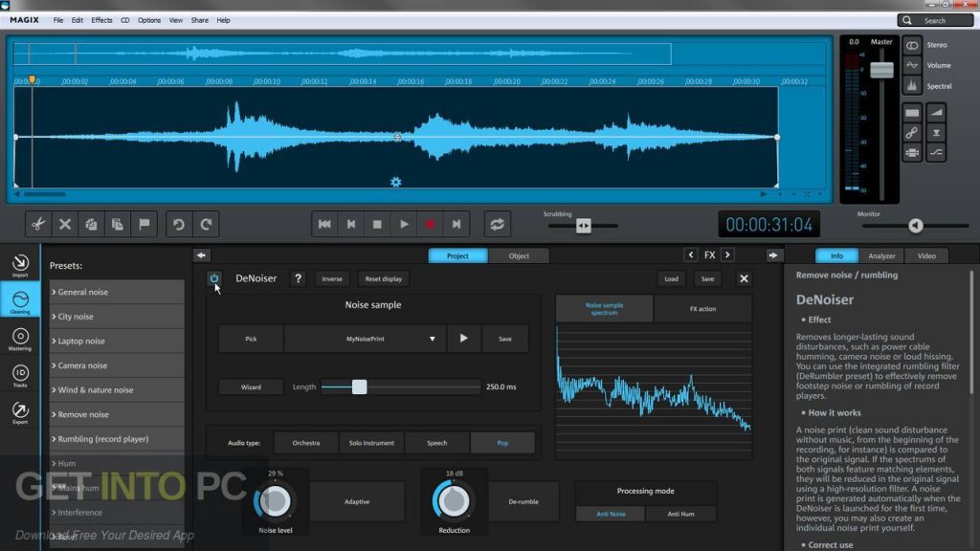Switch to the Analyzer tab
Screen dimensions: 980x551
point(881,255)
